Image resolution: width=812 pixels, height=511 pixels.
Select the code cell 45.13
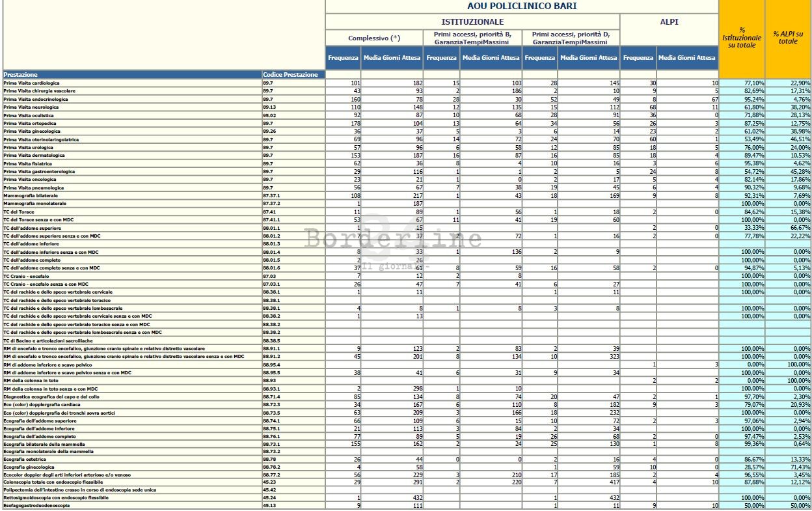pos(268,505)
